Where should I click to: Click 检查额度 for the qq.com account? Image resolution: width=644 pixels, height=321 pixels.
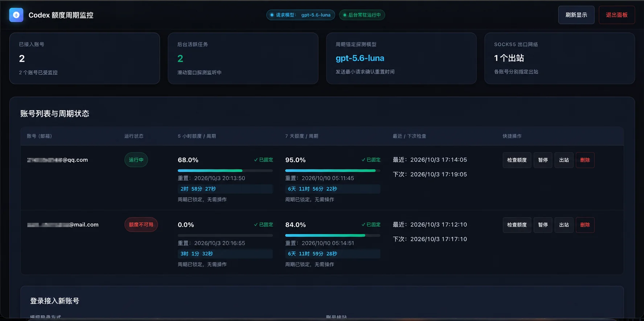coord(517,160)
